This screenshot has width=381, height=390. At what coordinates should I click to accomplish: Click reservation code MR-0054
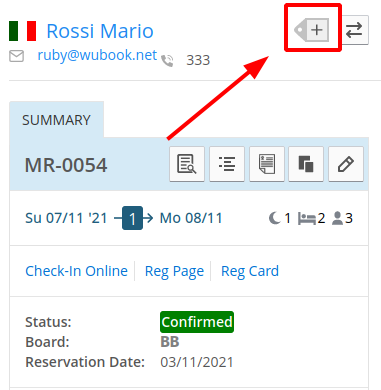click(x=66, y=165)
